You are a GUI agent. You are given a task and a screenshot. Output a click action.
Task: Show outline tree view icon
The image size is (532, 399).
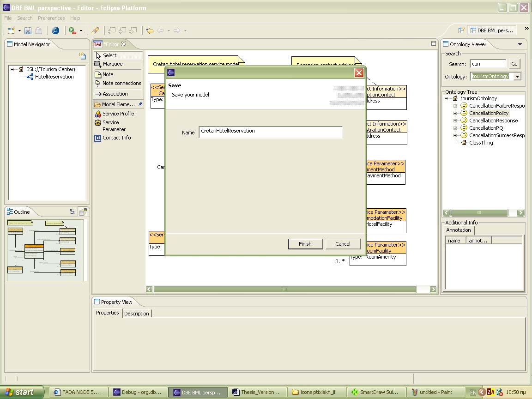[72, 212]
